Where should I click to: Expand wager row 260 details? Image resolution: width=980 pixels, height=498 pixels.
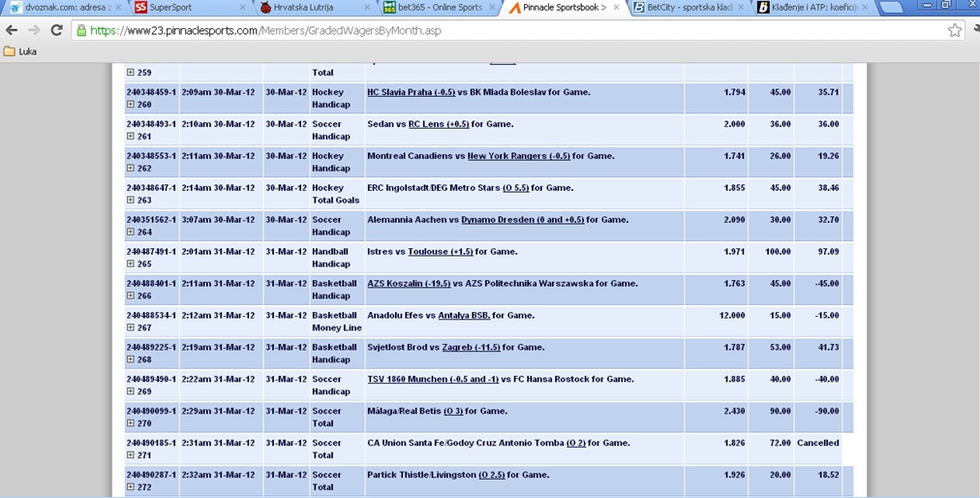[x=131, y=105]
